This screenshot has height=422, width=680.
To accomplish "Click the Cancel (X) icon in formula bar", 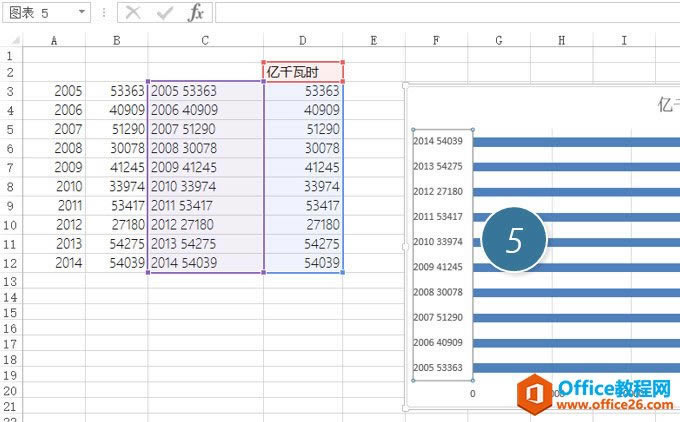I will pyautogui.click(x=133, y=12).
